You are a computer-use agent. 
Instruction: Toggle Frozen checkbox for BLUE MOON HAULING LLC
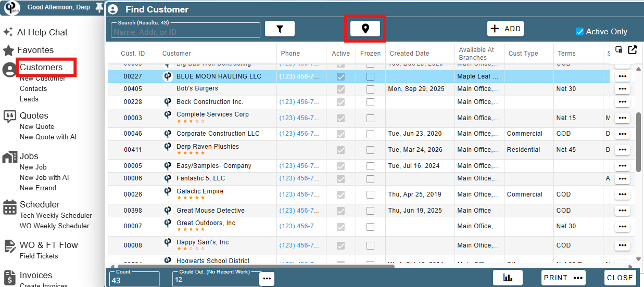coord(370,76)
